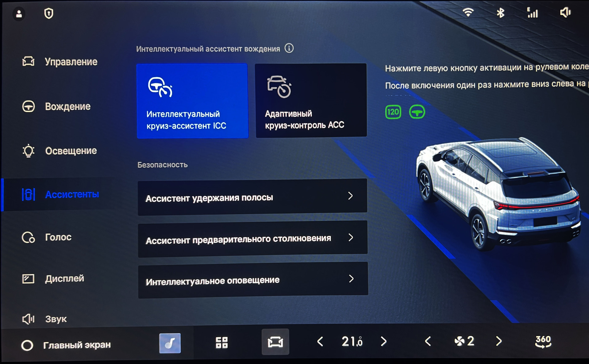Open the music app icon
Viewport: 589px width, 364px height.
click(170, 343)
